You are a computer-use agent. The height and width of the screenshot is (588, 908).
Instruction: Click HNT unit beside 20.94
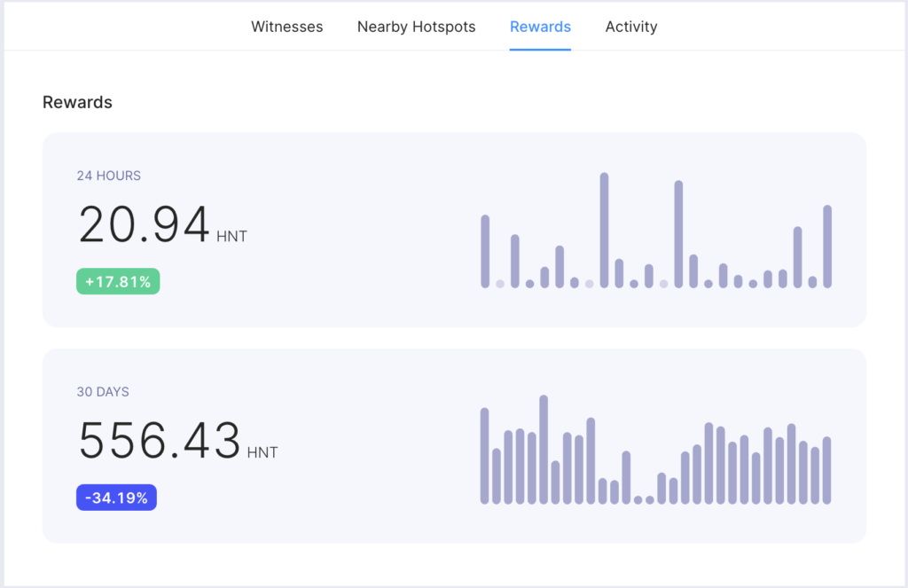231,237
